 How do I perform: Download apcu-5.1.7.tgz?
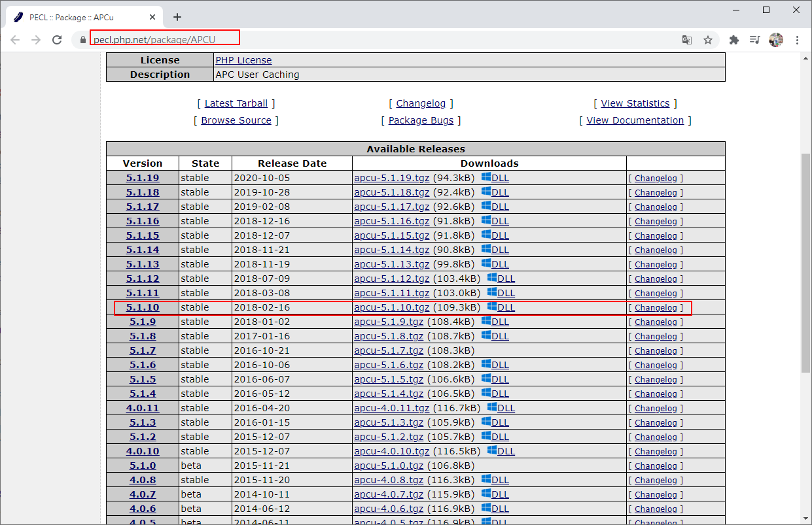point(389,350)
